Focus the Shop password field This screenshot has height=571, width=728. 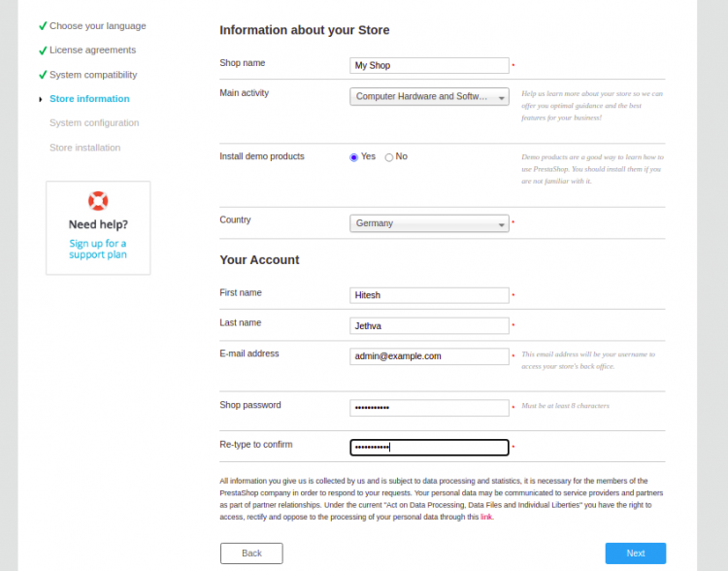(x=429, y=408)
